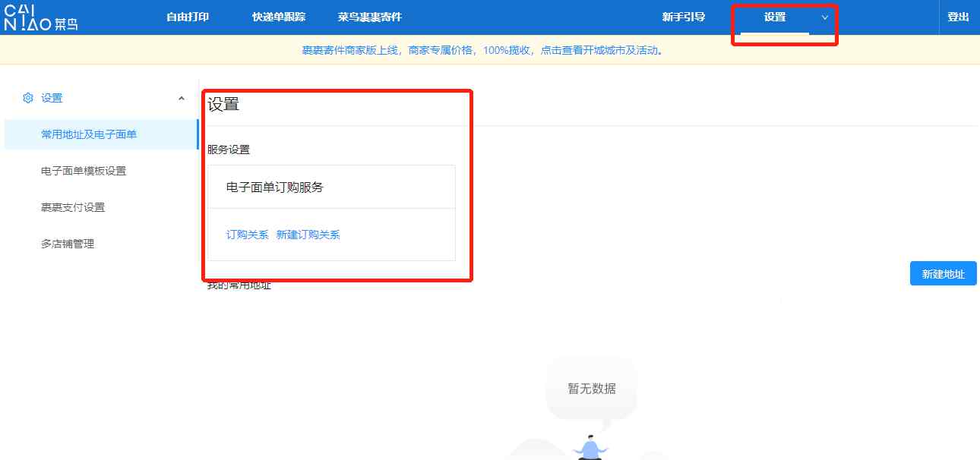Image resolution: width=980 pixels, height=460 pixels.
Task: Collapse the sidebar 设置 section chevron
Action: coord(181,98)
